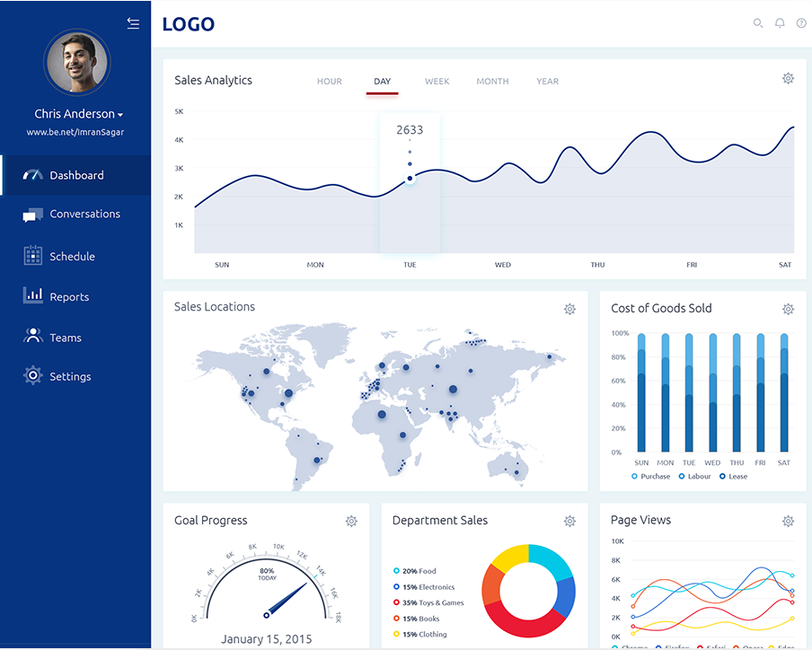Screen dimensions: 812x650
Task: Select the HOUR tab
Action: point(329,82)
